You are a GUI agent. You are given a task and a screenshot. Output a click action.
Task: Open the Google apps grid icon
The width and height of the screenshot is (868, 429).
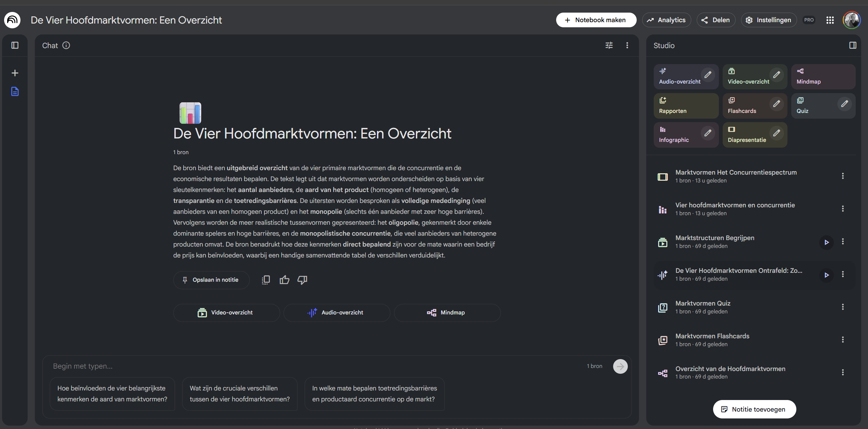[x=830, y=20]
